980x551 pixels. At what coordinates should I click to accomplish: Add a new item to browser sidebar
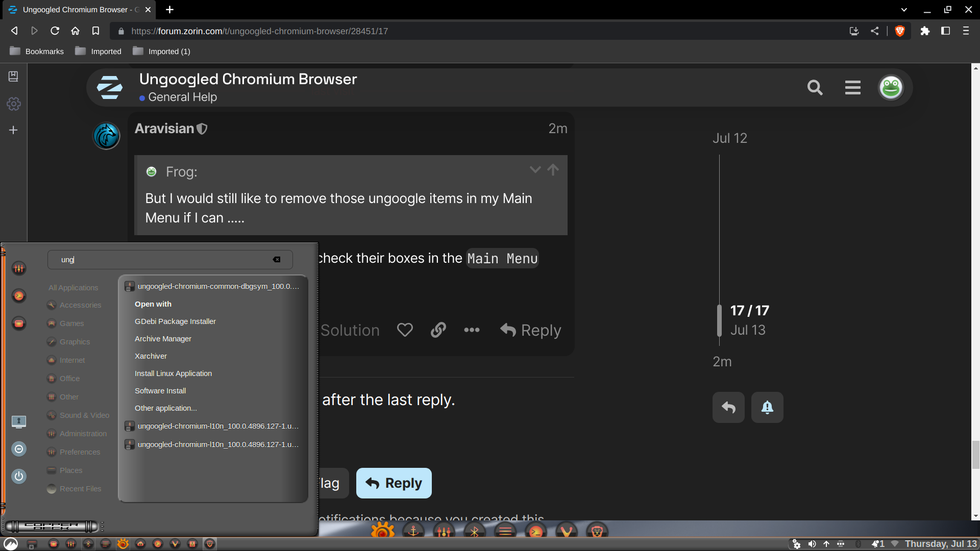[x=13, y=130]
